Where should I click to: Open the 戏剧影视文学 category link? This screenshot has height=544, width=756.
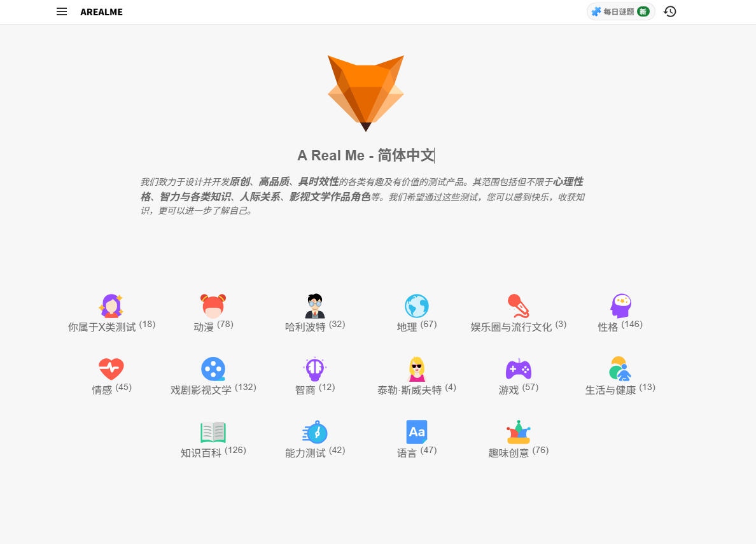click(201, 389)
